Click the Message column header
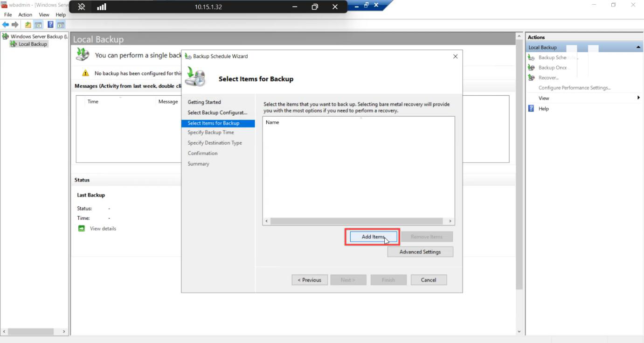This screenshot has height=343, width=644. [x=168, y=101]
